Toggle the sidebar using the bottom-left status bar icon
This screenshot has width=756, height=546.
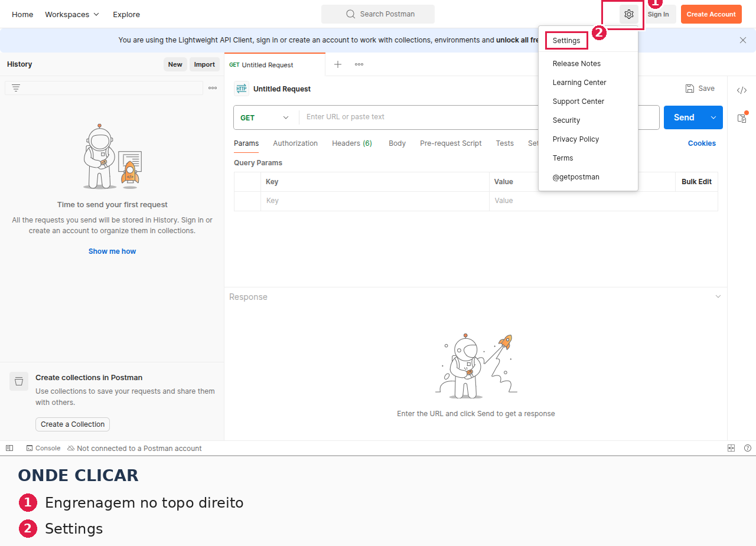coord(9,448)
